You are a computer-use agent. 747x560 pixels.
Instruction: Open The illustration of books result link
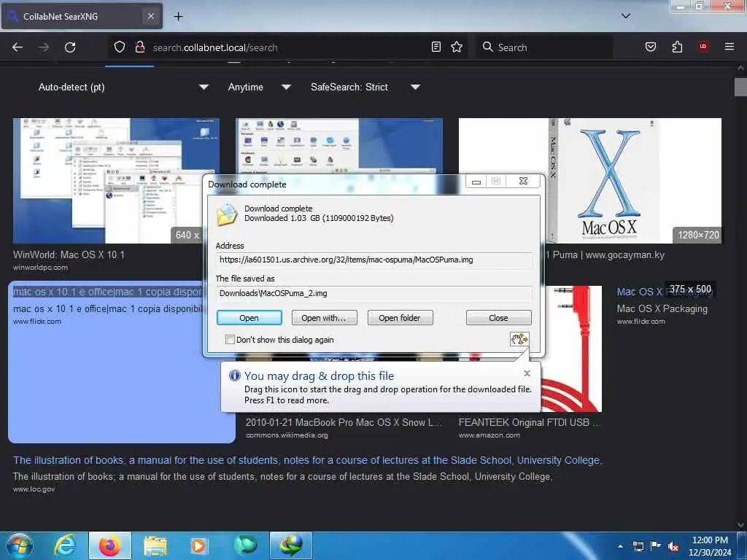308,461
